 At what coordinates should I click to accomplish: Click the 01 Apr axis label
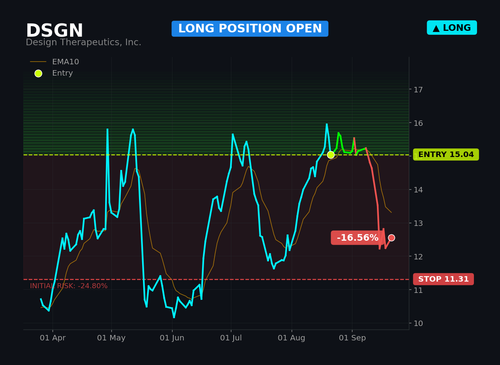tap(52, 338)
